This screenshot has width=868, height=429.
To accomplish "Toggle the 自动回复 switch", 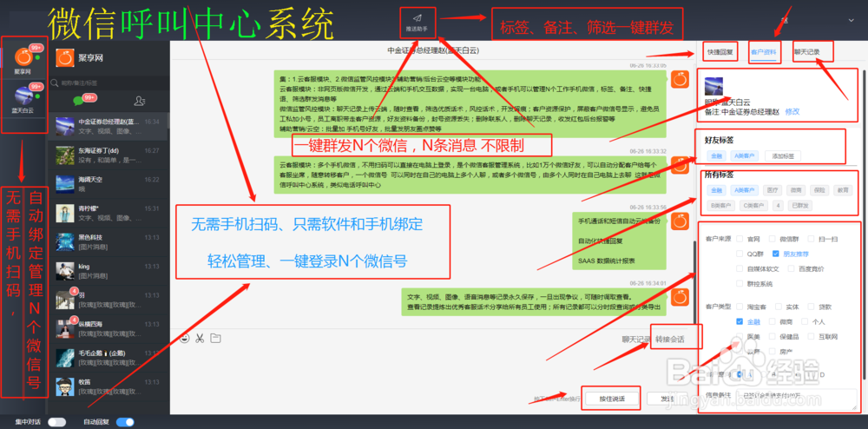I will pos(125,422).
